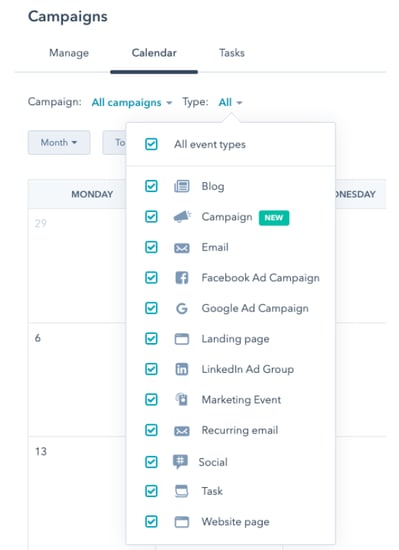This screenshot has height=550, width=399.
Task: Click the LinkedIn logo icon
Action: pos(182,369)
